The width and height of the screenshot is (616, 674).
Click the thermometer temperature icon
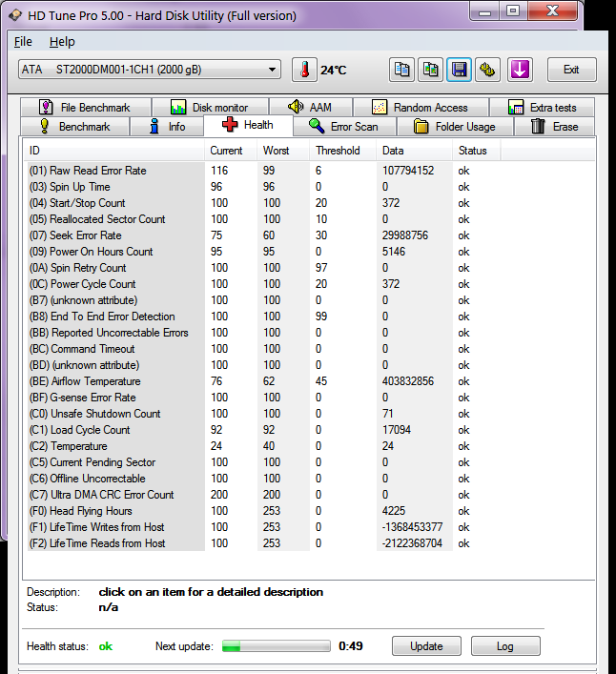pyautogui.click(x=304, y=70)
